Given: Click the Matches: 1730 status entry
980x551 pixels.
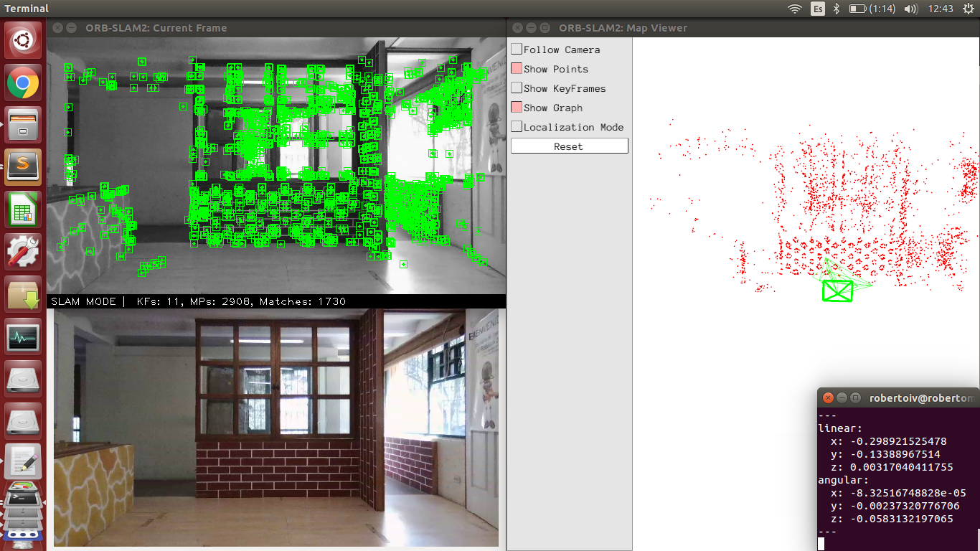Looking at the screenshot, I should point(303,301).
